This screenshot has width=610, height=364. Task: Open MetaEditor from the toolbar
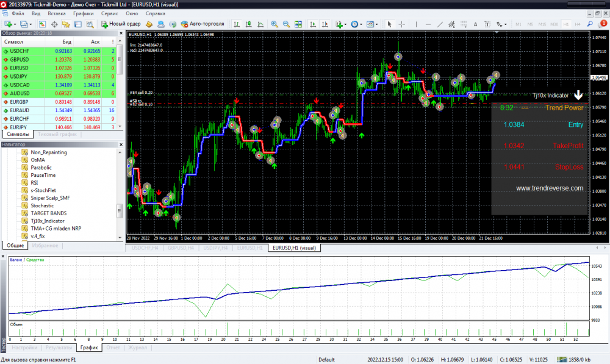pos(149,24)
